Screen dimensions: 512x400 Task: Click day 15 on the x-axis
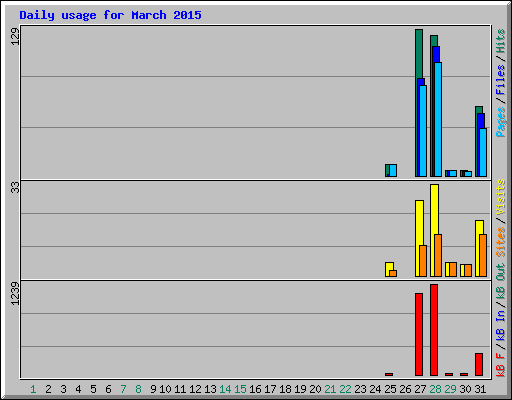pyautogui.click(x=240, y=389)
